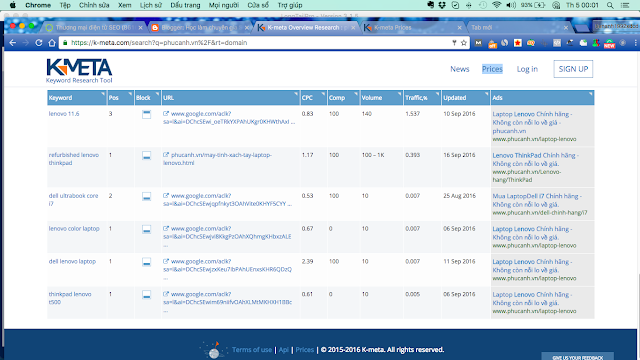The height and width of the screenshot is (360, 640).
Task: Open the Chrome menu with three dots
Action: pyautogui.click(x=635, y=43)
